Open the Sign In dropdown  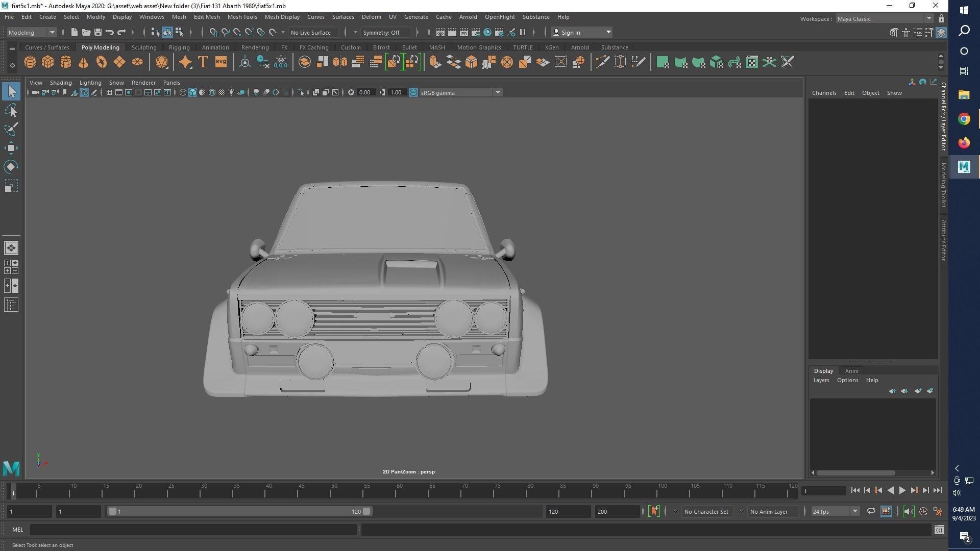582,32
